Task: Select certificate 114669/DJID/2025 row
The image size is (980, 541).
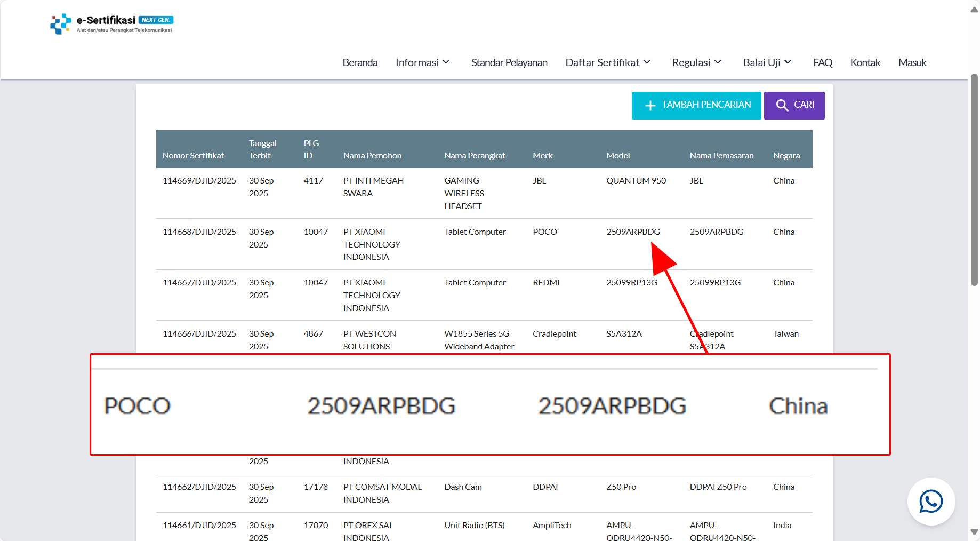Action: (199, 181)
